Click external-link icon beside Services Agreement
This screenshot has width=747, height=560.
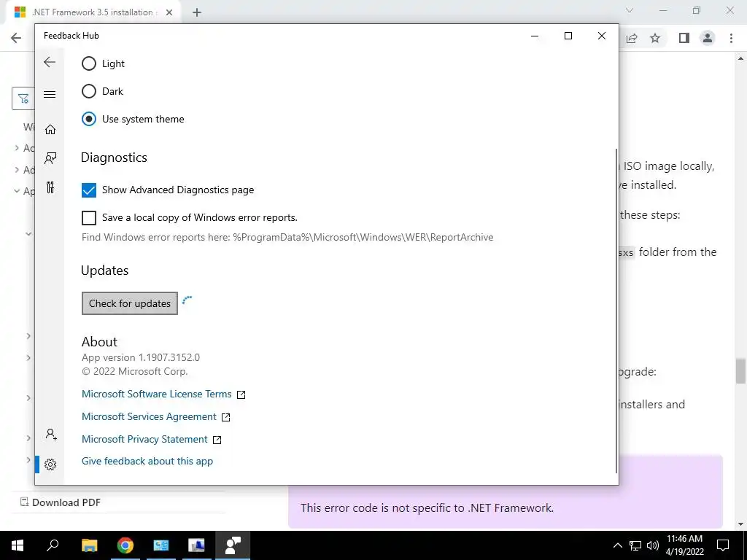pos(226,417)
